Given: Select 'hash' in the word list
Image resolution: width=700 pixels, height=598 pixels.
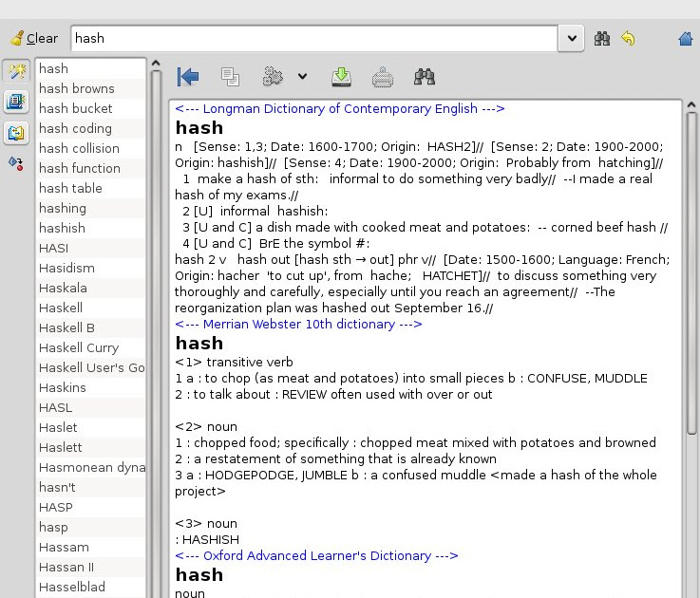Looking at the screenshot, I should [x=90, y=68].
